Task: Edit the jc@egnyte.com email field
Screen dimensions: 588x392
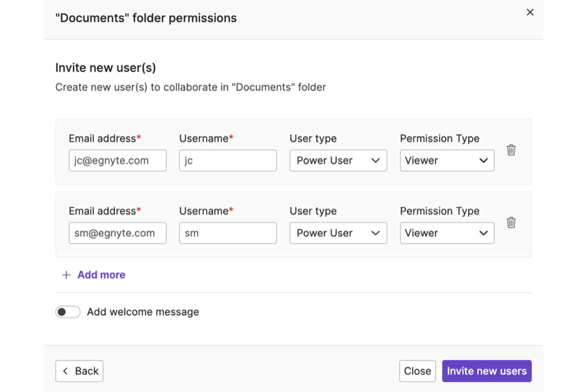Action: pyautogui.click(x=118, y=160)
